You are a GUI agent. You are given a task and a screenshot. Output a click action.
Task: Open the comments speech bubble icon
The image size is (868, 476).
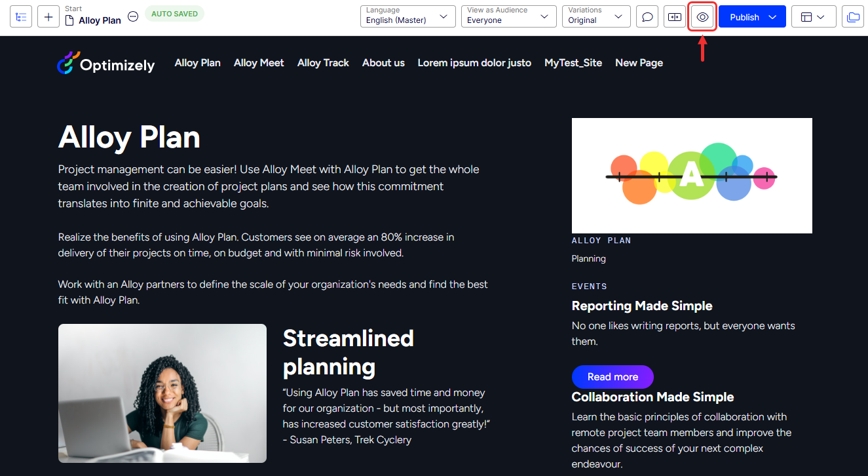coord(647,17)
